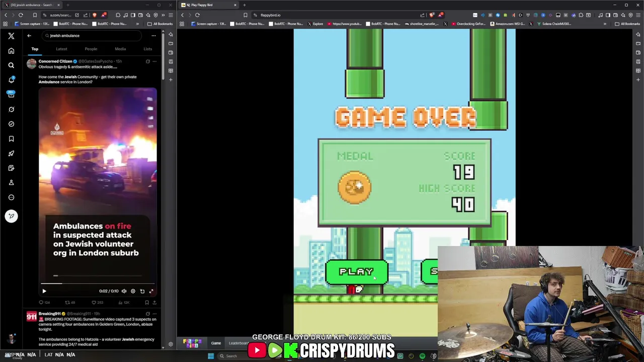Open More options circle in X sidebar
Screen dimensions: 644x362
click(11, 198)
